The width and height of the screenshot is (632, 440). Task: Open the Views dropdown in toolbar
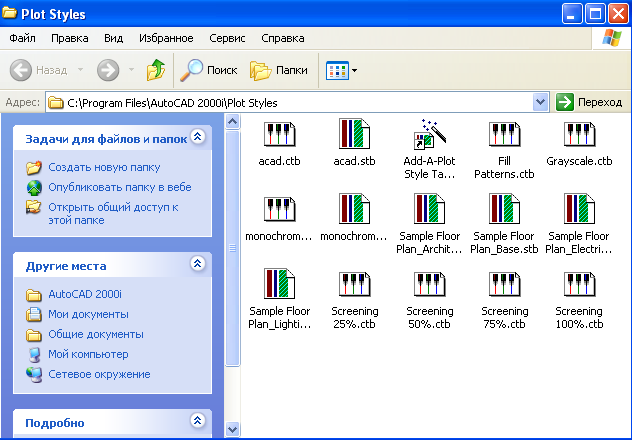click(342, 70)
